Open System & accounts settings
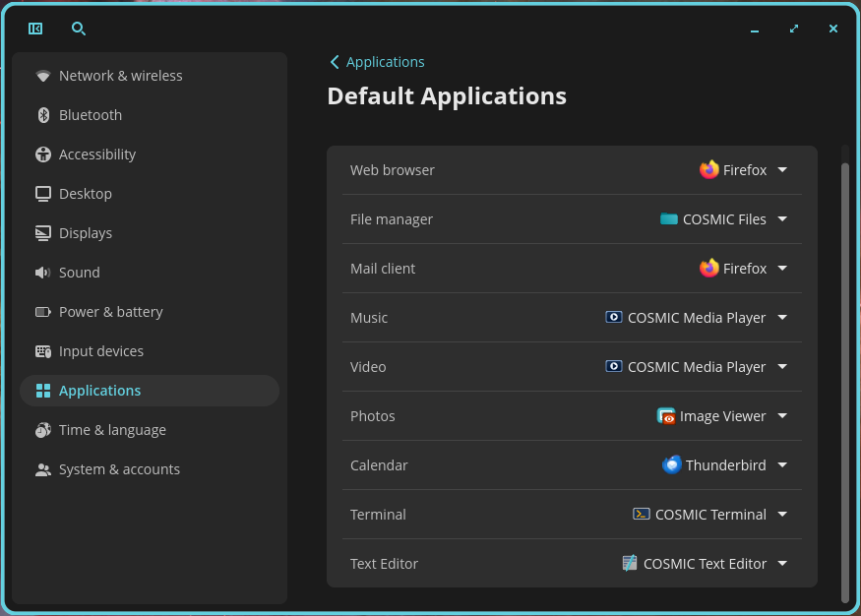This screenshot has height=616, width=861. click(119, 468)
